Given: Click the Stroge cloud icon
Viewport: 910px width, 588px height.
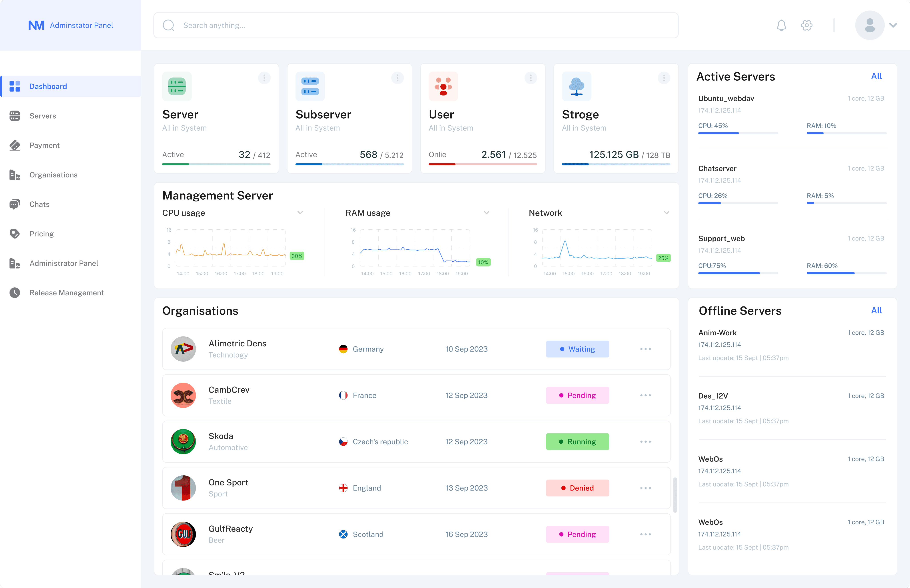Looking at the screenshot, I should point(576,86).
